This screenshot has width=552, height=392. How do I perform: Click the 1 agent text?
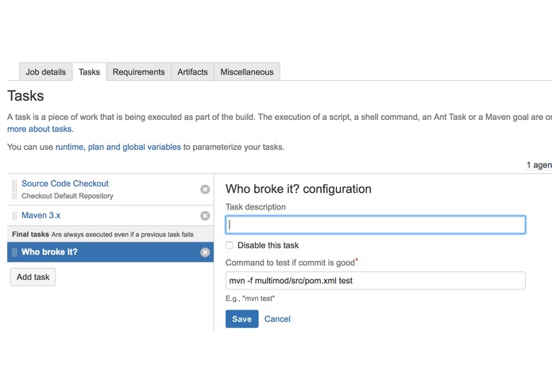pos(539,165)
